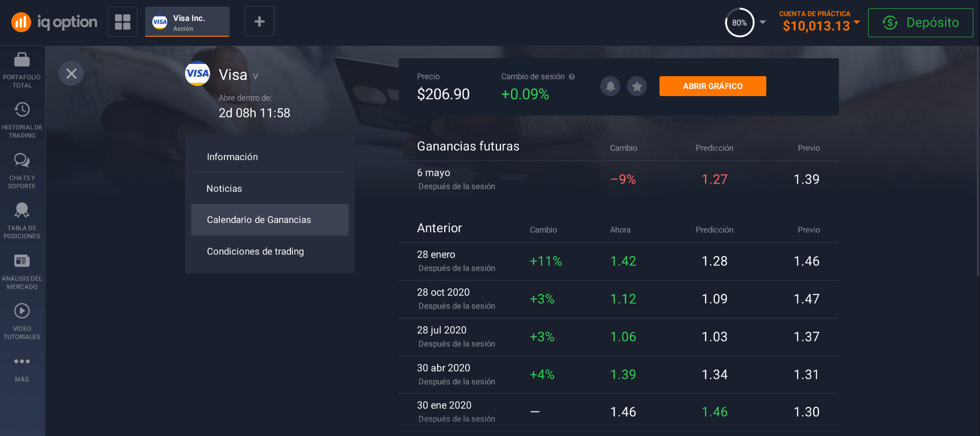Click the ABRIR GRÁFICO button
This screenshot has width=980, height=436.
pyautogui.click(x=713, y=86)
